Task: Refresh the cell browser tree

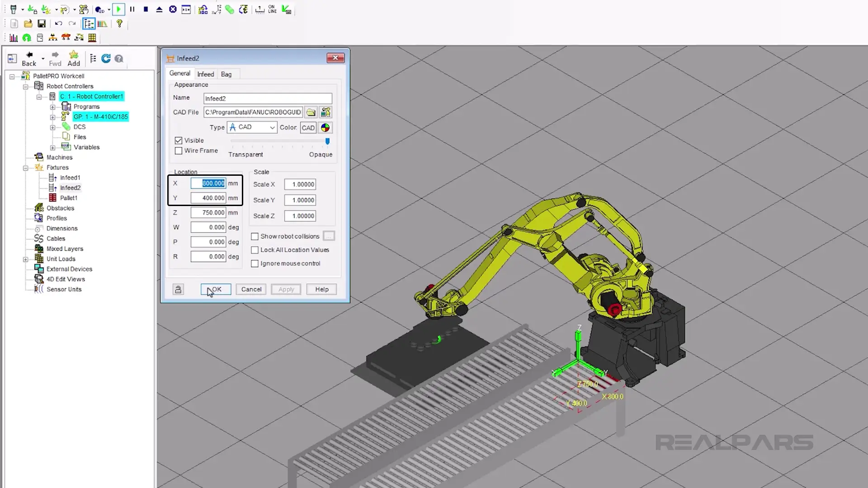Action: click(x=106, y=58)
